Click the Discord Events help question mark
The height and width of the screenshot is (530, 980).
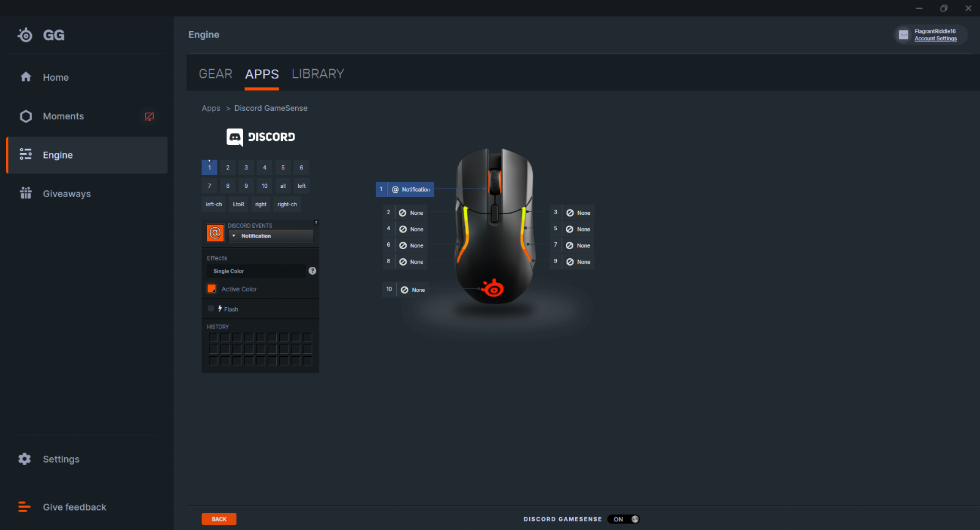316,222
